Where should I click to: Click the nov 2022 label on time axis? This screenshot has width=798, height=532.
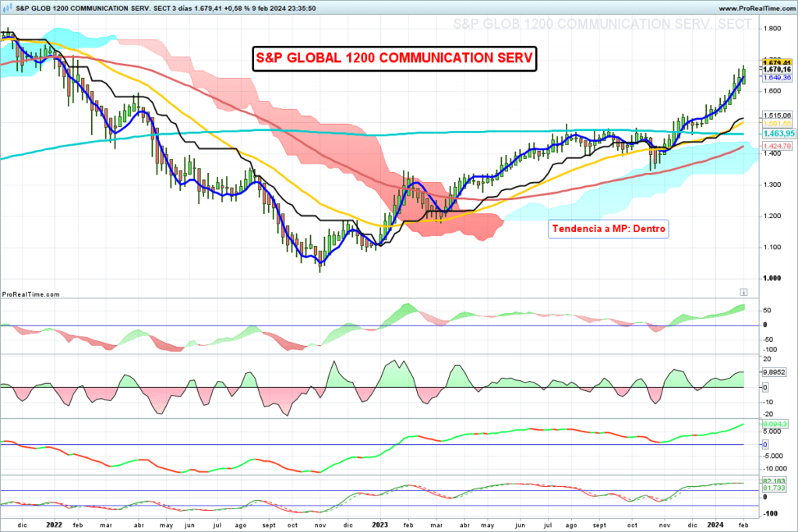pos(320,526)
